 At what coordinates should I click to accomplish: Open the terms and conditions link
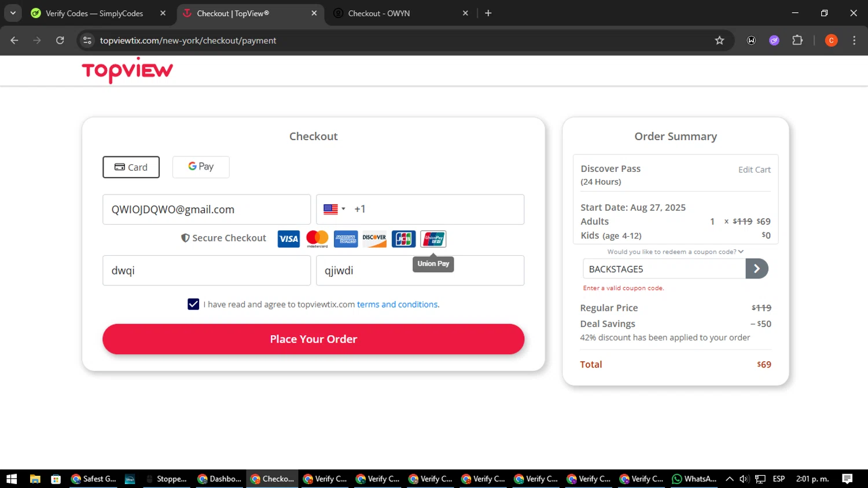398,304
